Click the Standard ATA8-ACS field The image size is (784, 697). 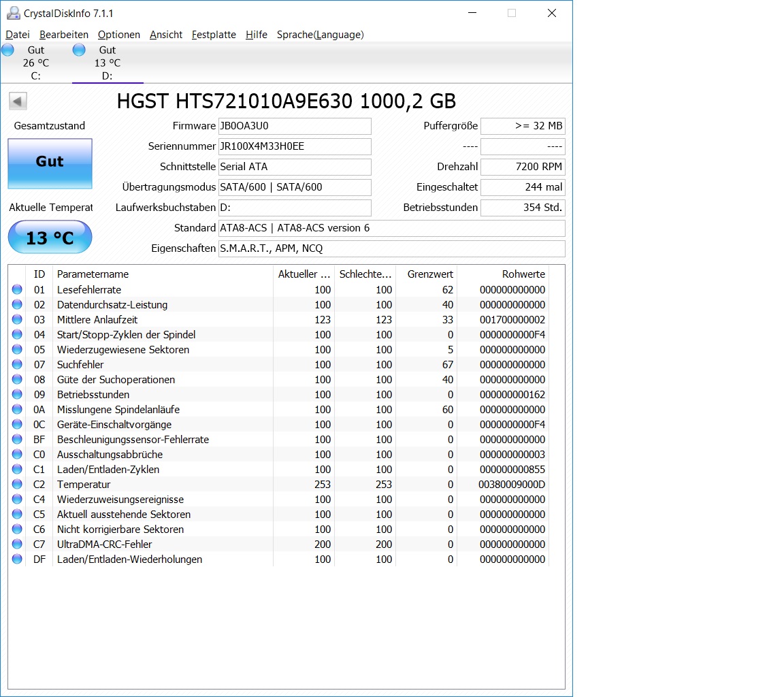[392, 228]
